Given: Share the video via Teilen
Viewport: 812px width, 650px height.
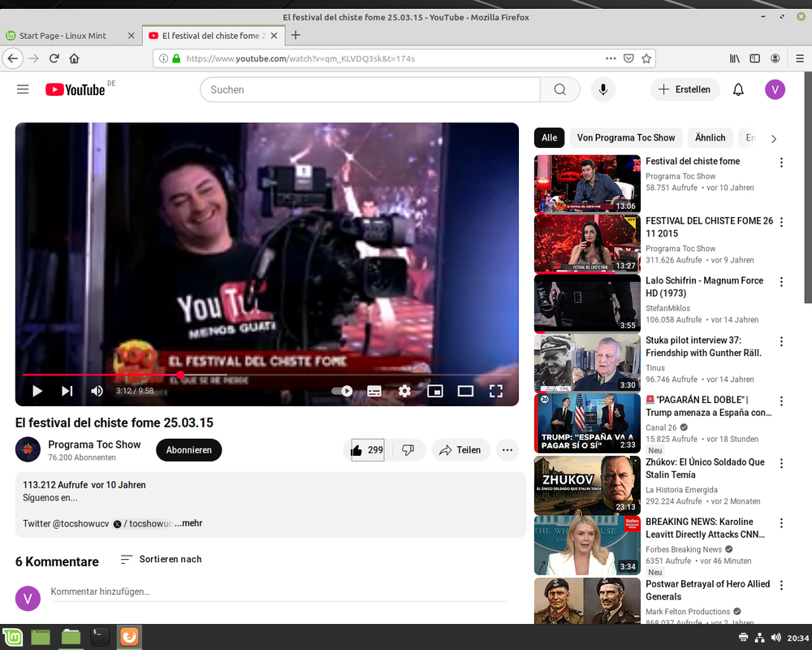Looking at the screenshot, I should (x=460, y=450).
